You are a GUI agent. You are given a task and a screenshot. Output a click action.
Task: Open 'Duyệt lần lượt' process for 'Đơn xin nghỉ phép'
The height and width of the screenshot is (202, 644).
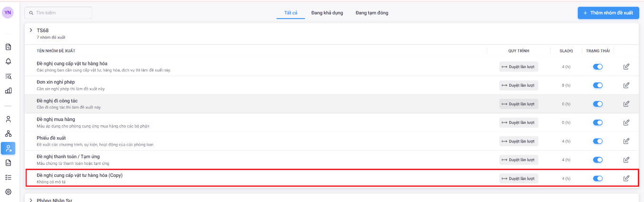[x=518, y=85]
